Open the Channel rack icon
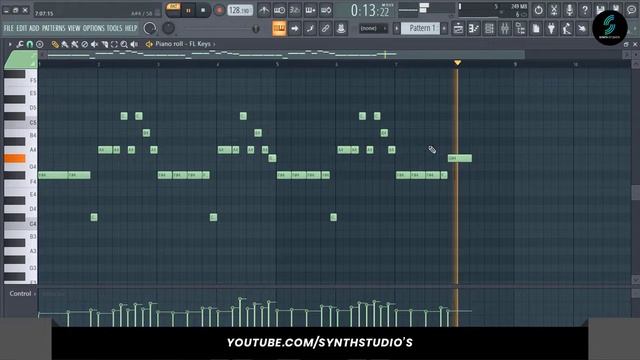 (x=489, y=29)
